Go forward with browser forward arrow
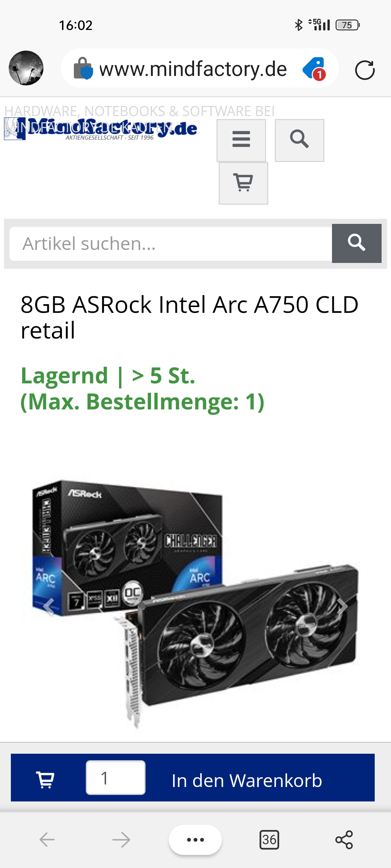This screenshot has width=391, height=868. tap(121, 839)
